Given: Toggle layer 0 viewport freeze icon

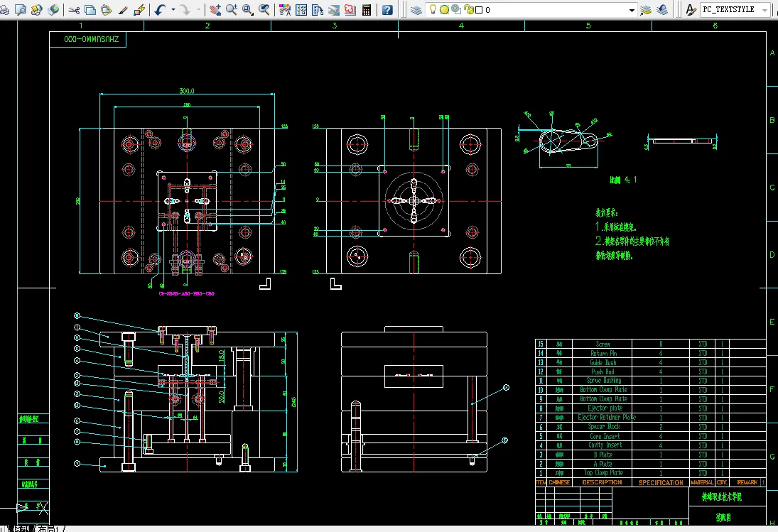Looking at the screenshot, I should point(456,9).
